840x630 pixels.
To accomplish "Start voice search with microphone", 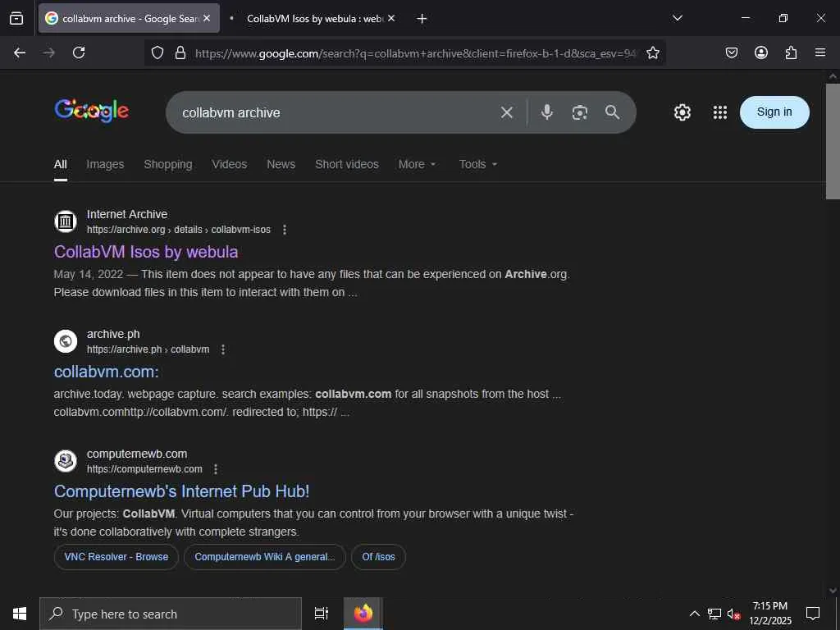I will tap(547, 112).
